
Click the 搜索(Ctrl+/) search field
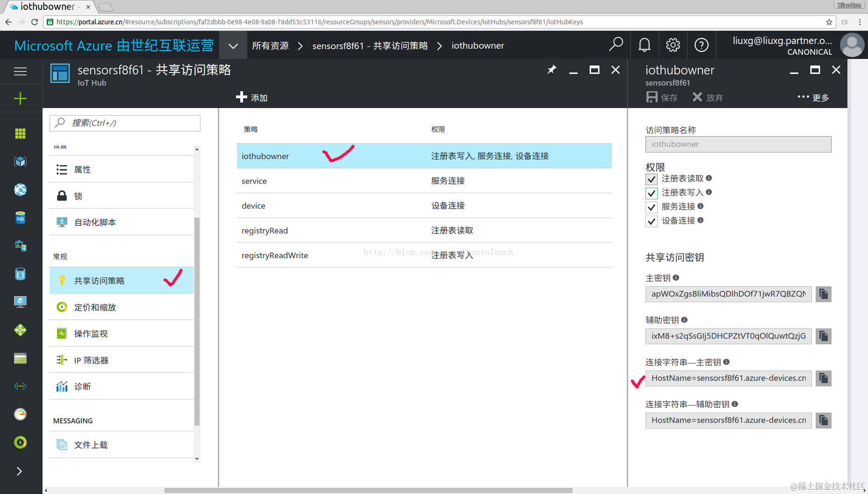click(x=125, y=123)
